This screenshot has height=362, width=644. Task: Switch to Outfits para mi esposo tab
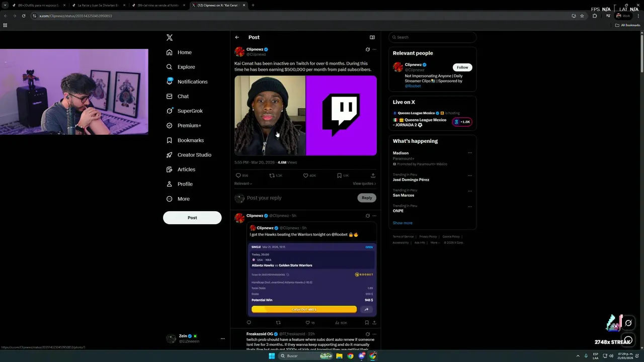[39, 5]
